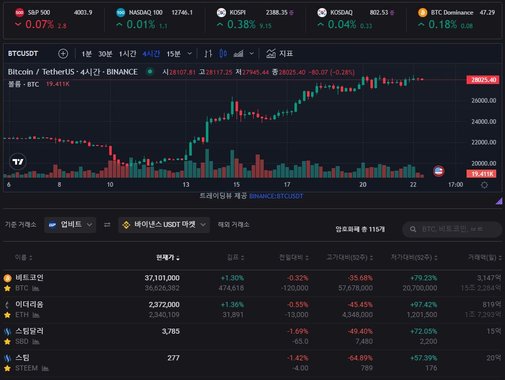This screenshot has height=380, width=505.
Task: Click the purple resize corner of chart
Action: pyautogui.click(x=499, y=201)
